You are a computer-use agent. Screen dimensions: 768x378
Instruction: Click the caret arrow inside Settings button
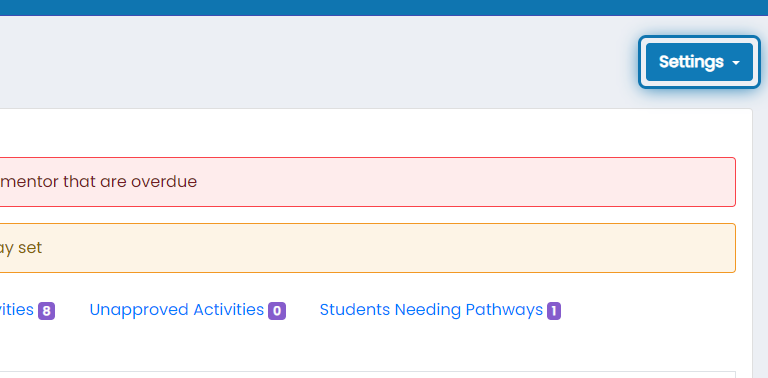736,63
